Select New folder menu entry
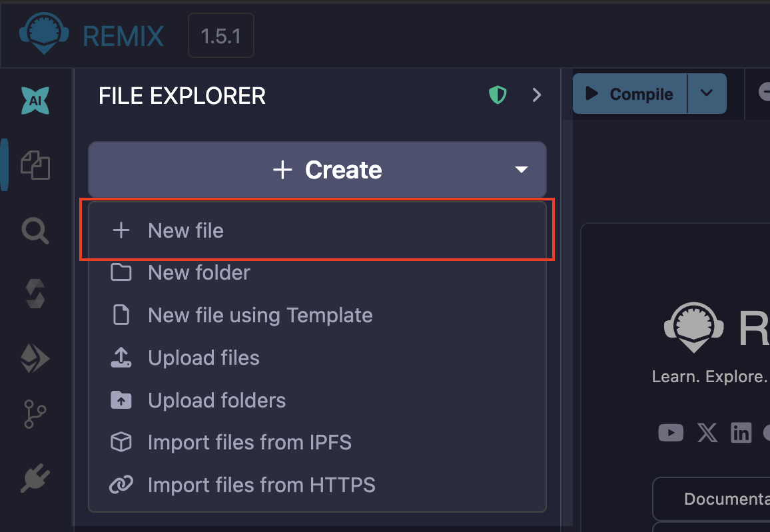770x532 pixels. 317,272
